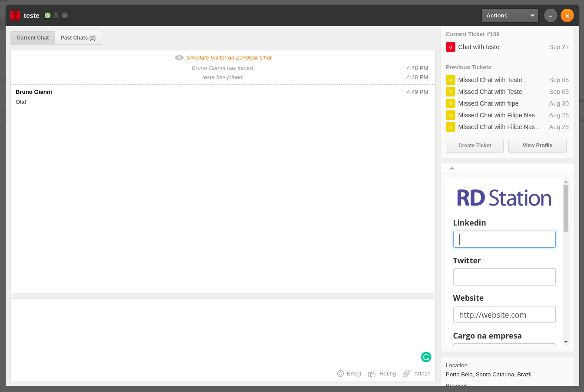Collapse the RD Station app panel chevron
Image resolution: width=584 pixels, height=392 pixels.
[451, 168]
